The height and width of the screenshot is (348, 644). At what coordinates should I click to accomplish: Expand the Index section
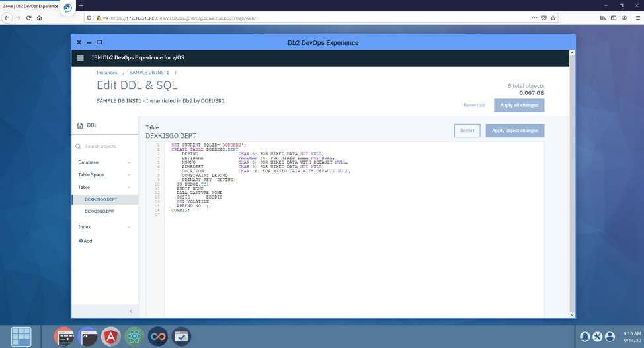(104, 227)
